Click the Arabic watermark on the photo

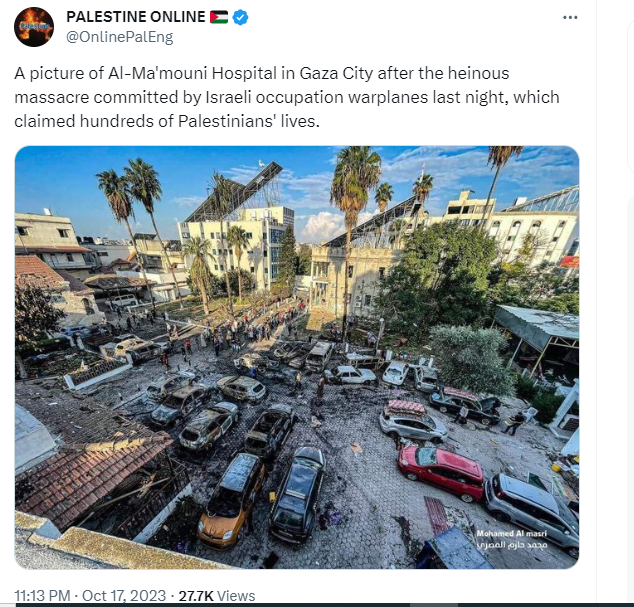(x=511, y=544)
